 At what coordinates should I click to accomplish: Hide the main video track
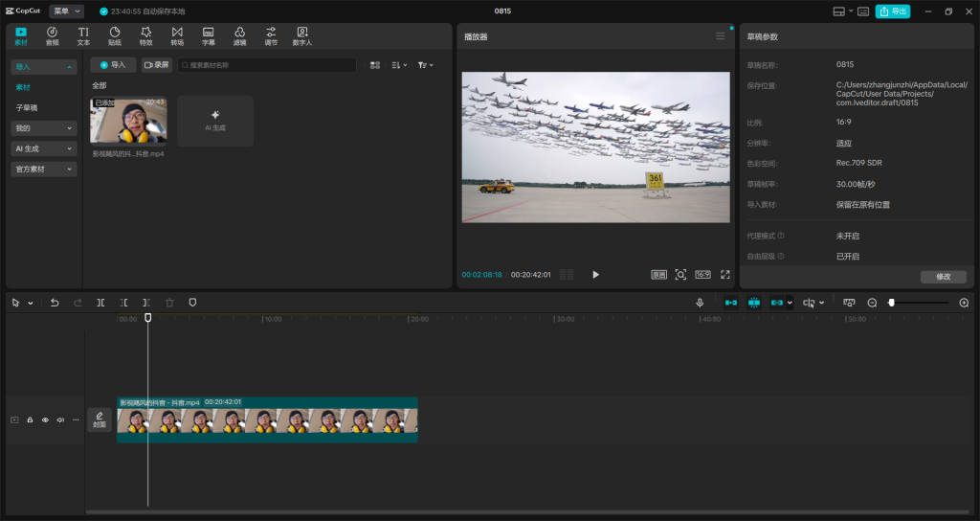(x=45, y=419)
